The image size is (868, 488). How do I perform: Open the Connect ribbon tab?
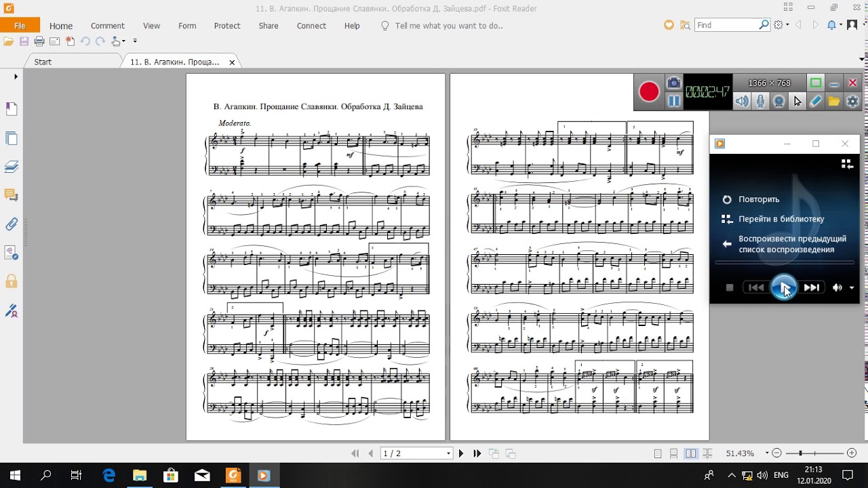(311, 26)
